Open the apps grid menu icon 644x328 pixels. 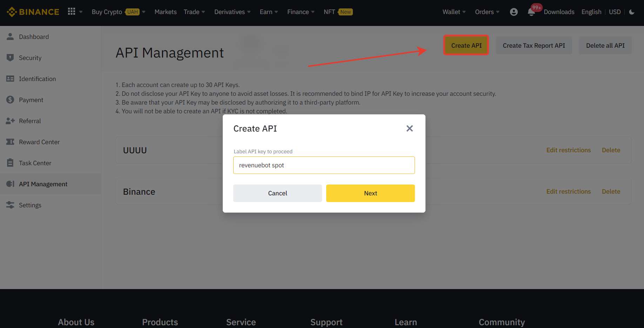click(x=72, y=12)
